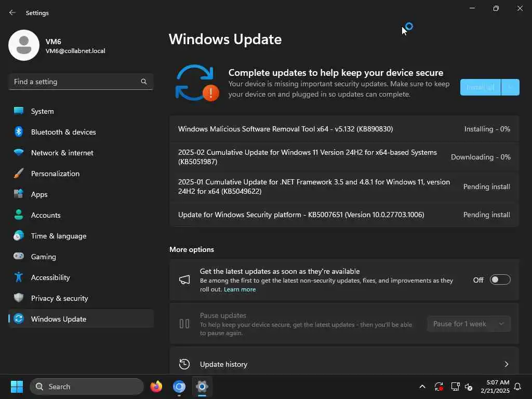Launch Firefox from the taskbar

[x=156, y=387]
